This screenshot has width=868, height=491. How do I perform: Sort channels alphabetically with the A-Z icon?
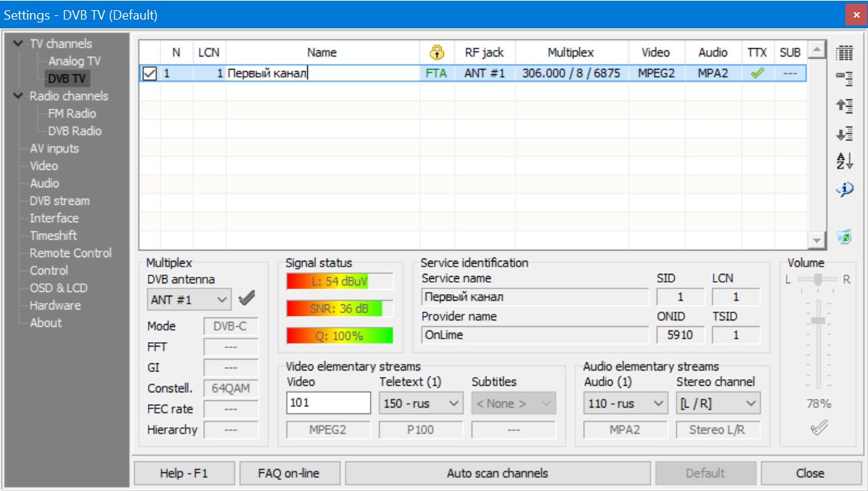843,161
